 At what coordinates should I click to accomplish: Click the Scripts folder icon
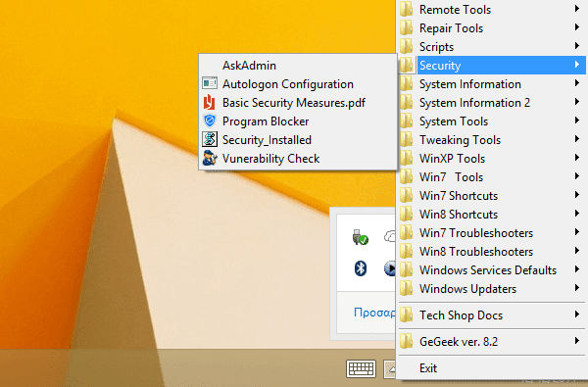click(x=406, y=46)
